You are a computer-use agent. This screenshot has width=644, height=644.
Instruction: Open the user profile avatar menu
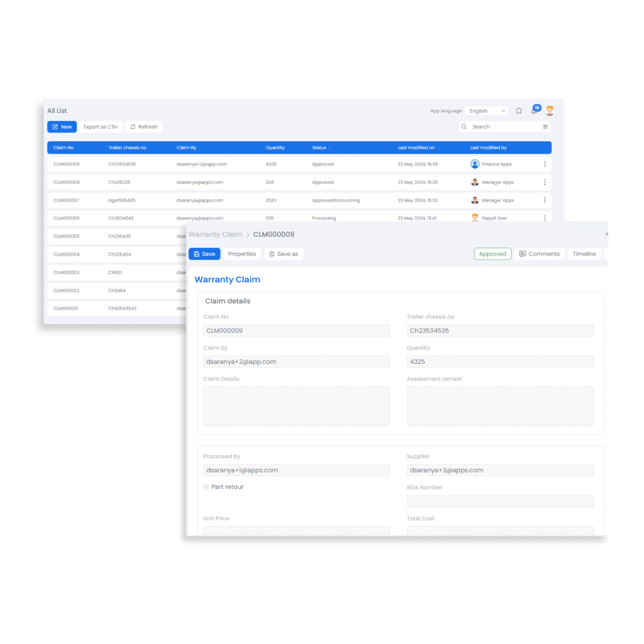pyautogui.click(x=550, y=110)
